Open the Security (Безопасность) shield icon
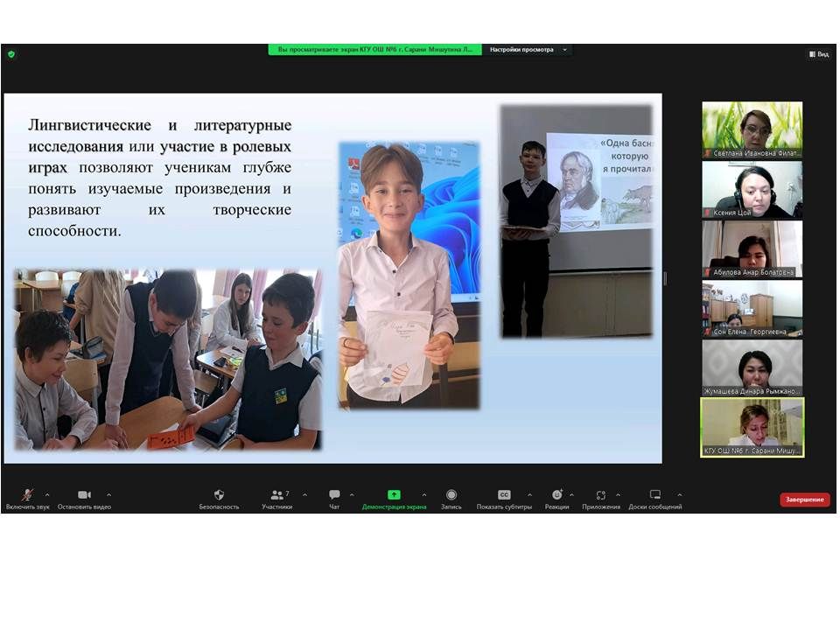This screenshot has height=630, width=840. [x=219, y=495]
